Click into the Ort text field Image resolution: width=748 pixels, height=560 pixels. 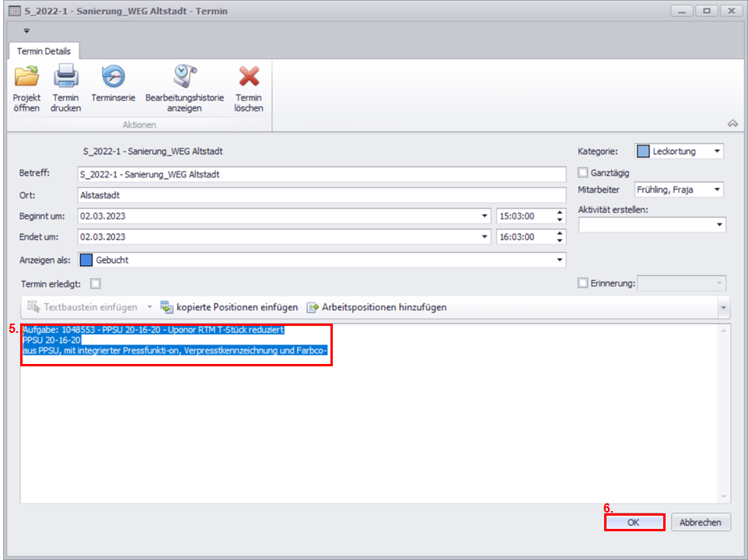[x=322, y=195]
